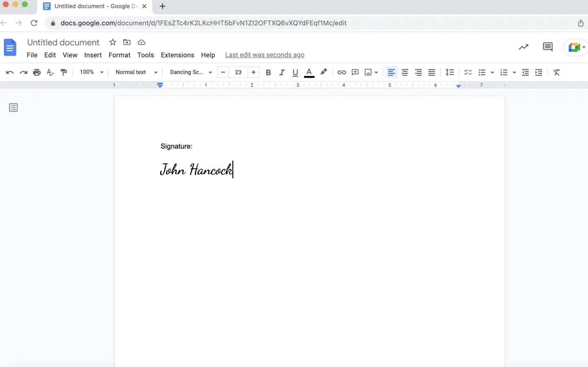
Task: Open the Normal text styles dropdown
Action: (x=136, y=72)
